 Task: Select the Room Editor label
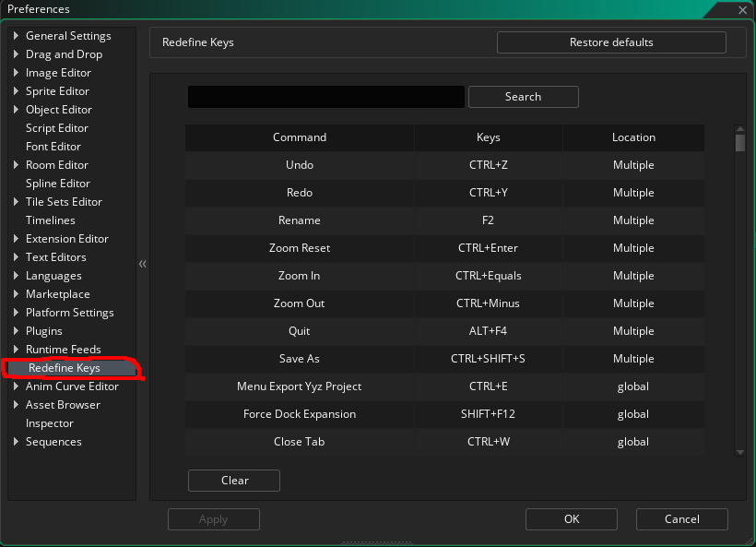click(57, 165)
